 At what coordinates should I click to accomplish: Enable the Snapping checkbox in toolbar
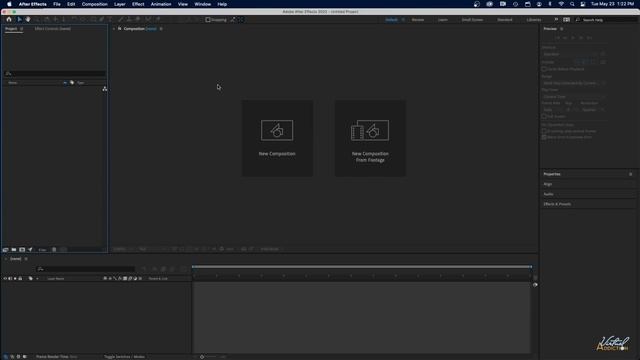coord(208,20)
